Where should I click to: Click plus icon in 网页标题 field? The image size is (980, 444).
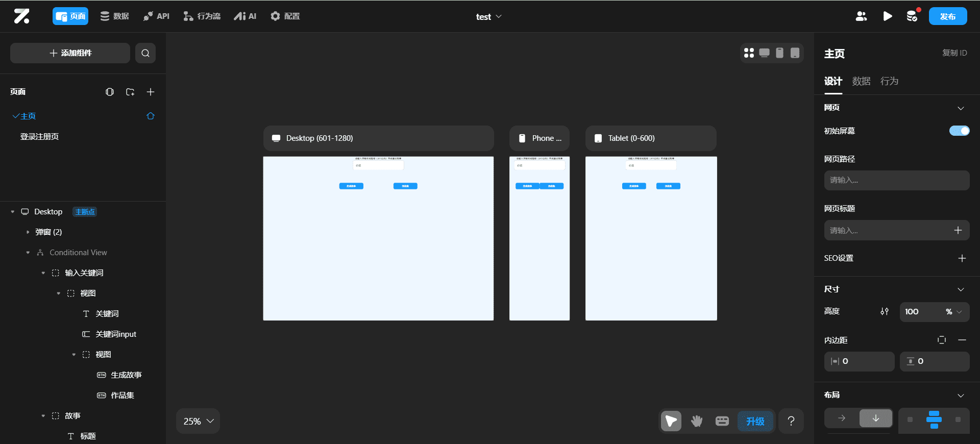(x=958, y=230)
